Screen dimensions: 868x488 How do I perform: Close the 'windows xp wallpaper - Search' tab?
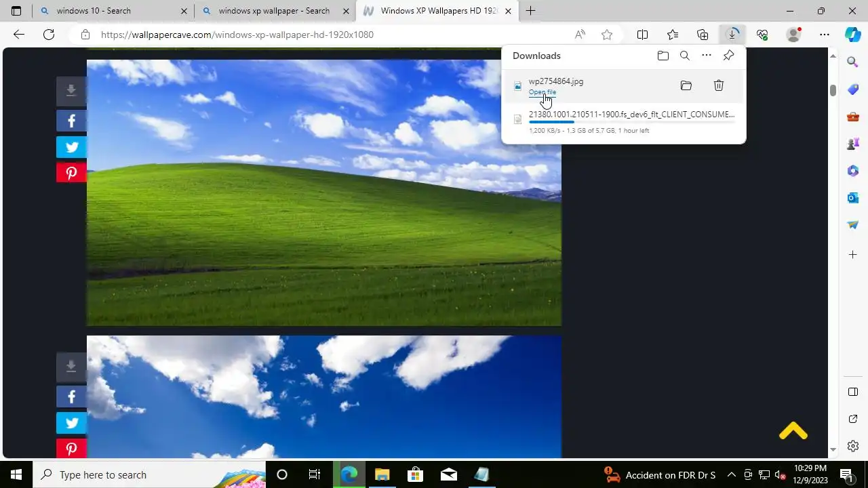tap(346, 11)
